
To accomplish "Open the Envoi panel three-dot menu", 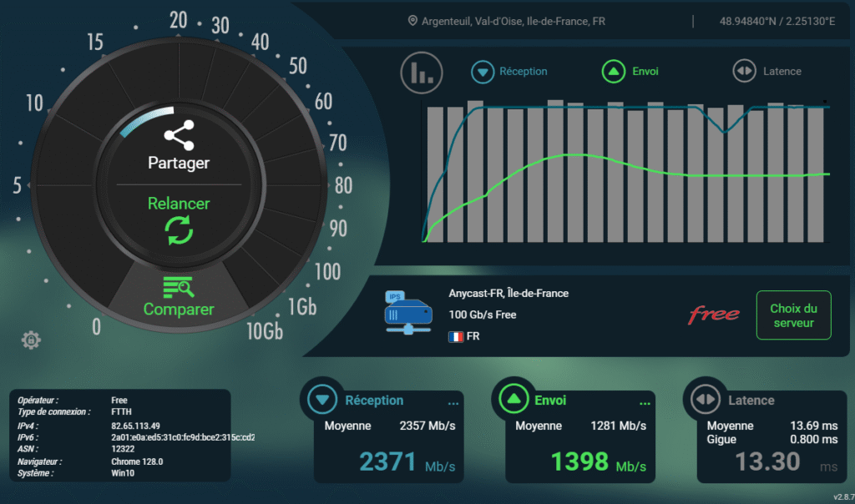I will (x=645, y=404).
